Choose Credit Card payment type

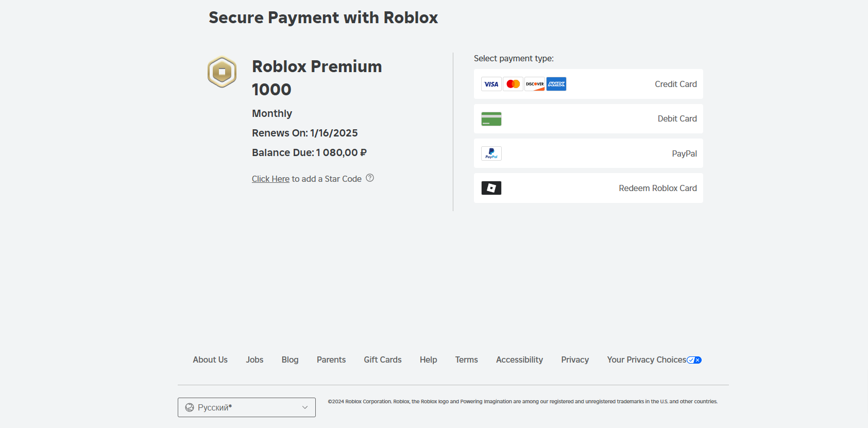(588, 84)
